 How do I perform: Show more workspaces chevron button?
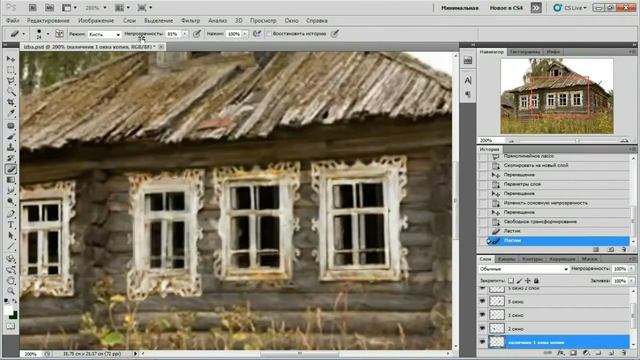point(536,8)
